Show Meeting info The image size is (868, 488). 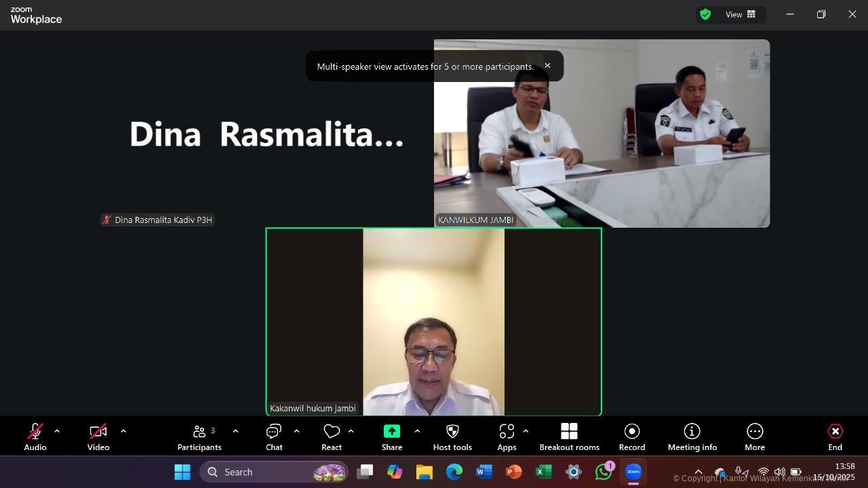pyautogui.click(x=692, y=437)
